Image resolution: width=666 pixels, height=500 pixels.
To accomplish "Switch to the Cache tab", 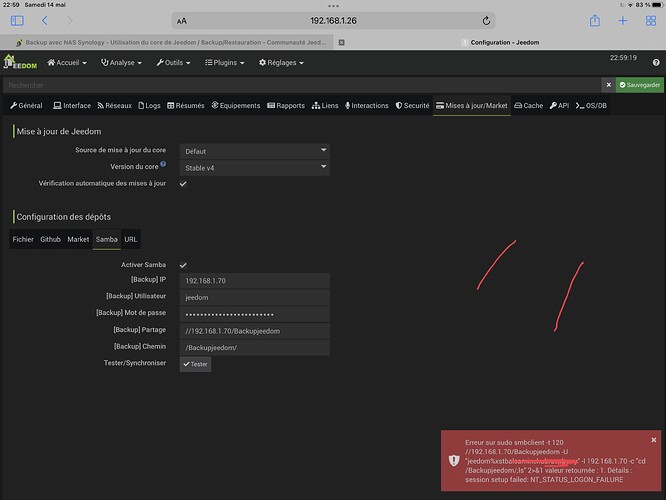I will click(x=529, y=105).
